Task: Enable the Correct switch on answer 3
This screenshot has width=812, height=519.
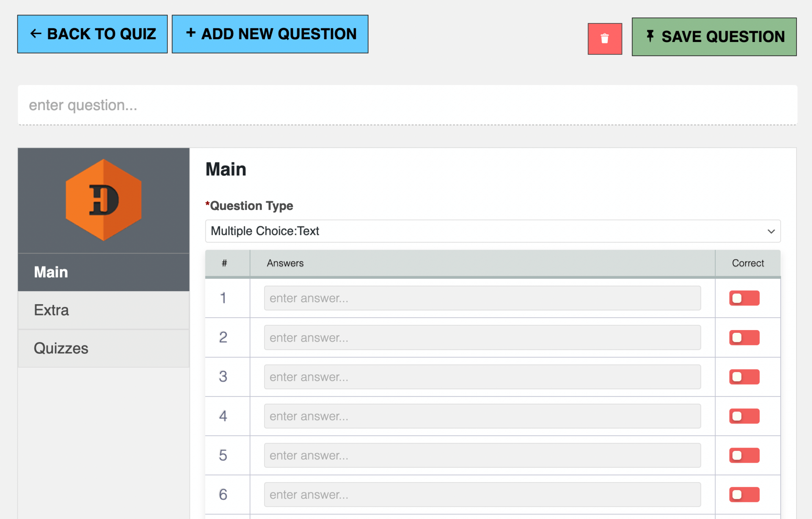Action: (744, 377)
